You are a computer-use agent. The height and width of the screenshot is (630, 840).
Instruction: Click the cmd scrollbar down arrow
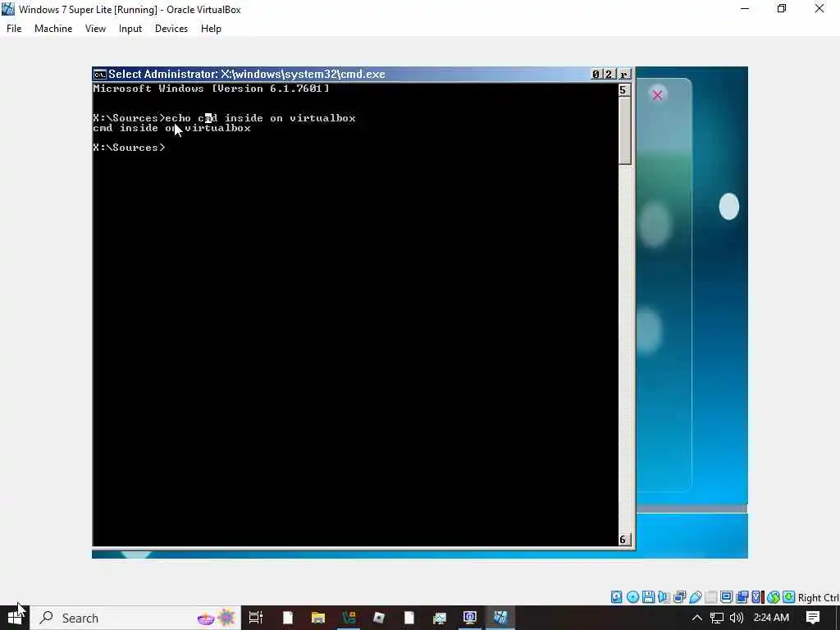(x=623, y=540)
